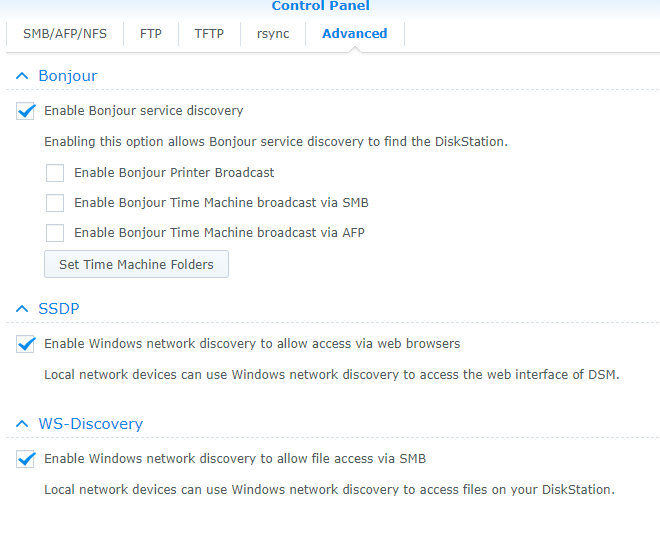Click the Bonjour section heading
The image size is (660, 545).
(68, 76)
